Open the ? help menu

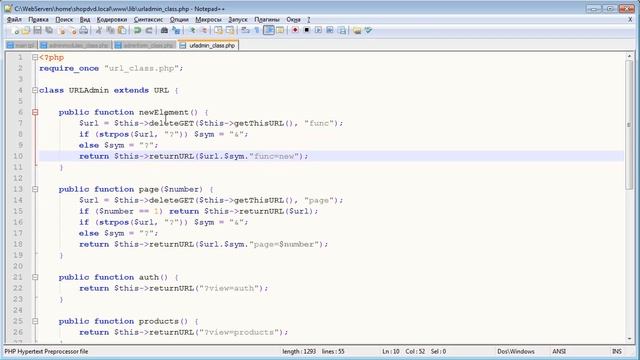[309, 19]
